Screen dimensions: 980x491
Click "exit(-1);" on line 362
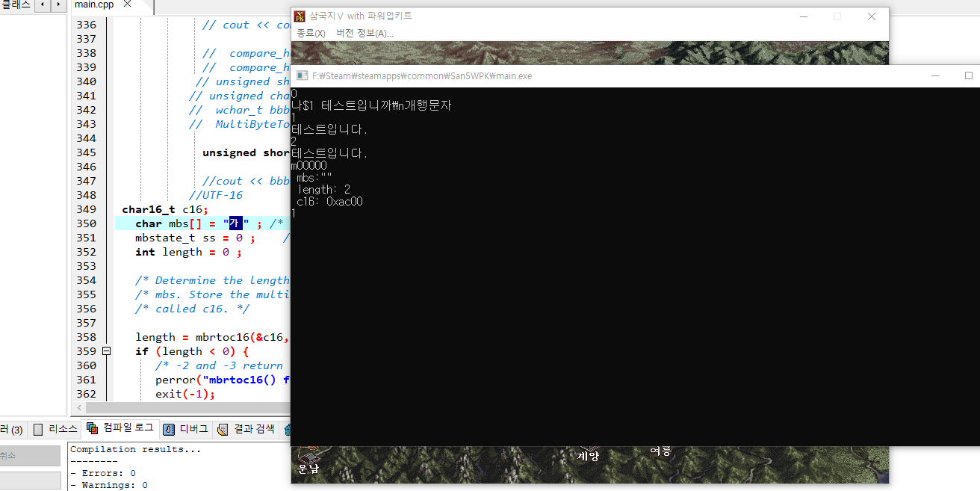pyautogui.click(x=184, y=394)
